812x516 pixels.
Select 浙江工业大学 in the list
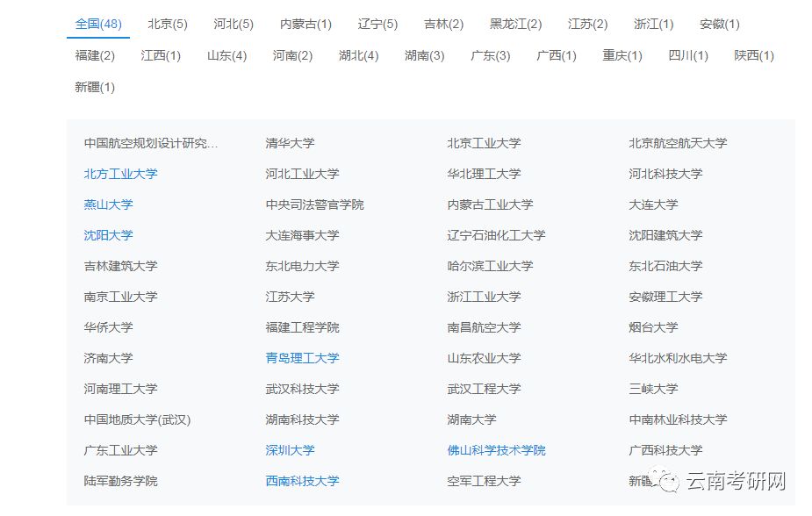click(484, 297)
